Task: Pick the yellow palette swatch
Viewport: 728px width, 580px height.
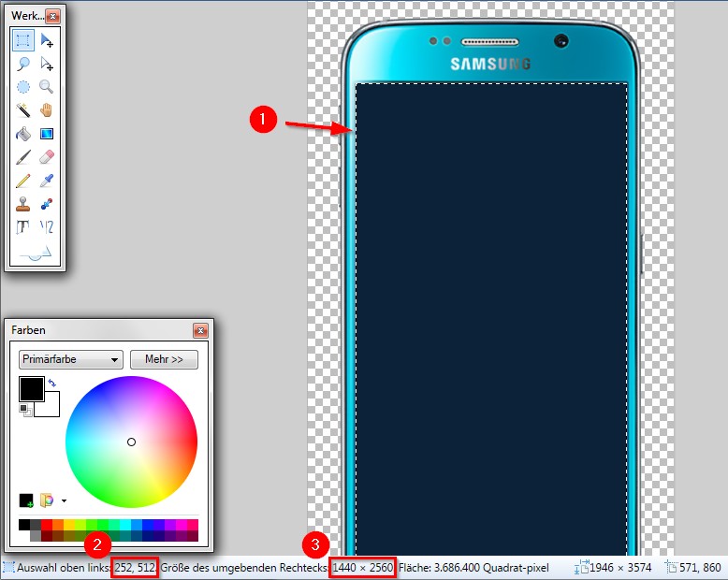Action: [x=68, y=525]
